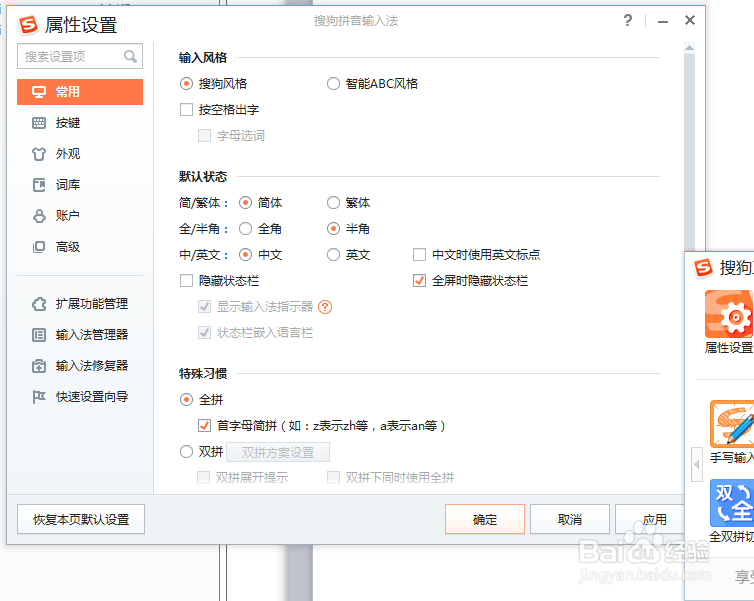Click the 输入法修复器 toolbox icon
This screenshot has height=601, width=754.
tap(39, 366)
